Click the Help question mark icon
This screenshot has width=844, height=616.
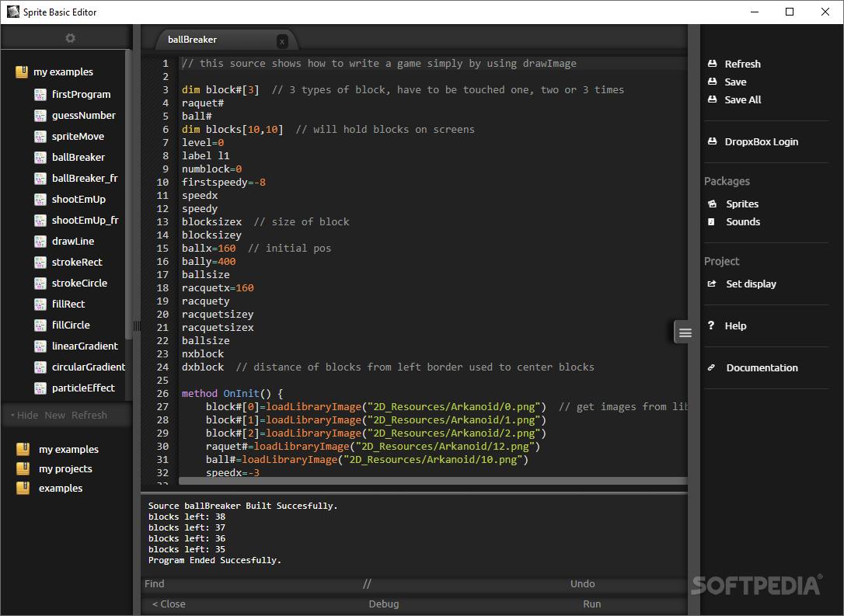coord(711,325)
